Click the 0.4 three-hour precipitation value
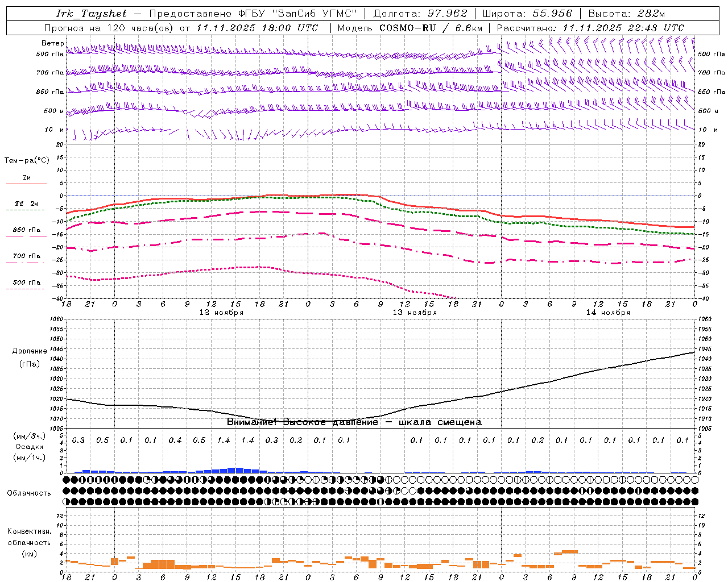The image size is (728, 582). click(x=175, y=440)
